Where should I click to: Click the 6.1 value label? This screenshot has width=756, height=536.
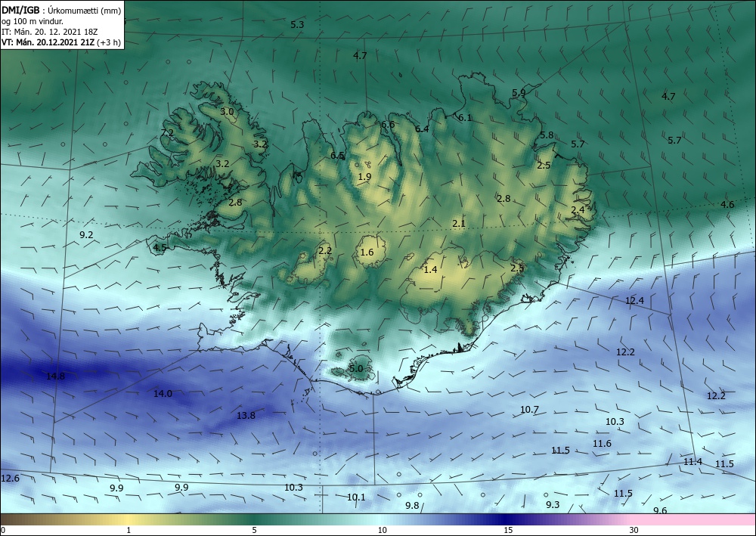(x=465, y=118)
